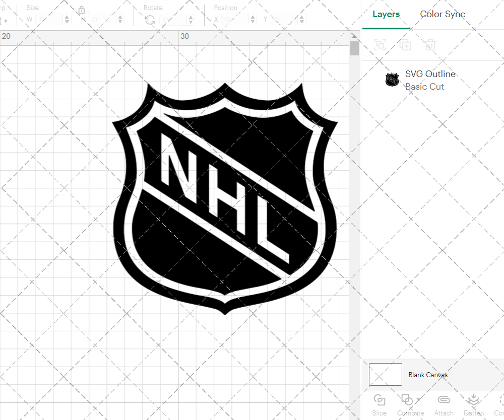Open the Color Sync tab
The image size is (504, 420).
pos(443,14)
